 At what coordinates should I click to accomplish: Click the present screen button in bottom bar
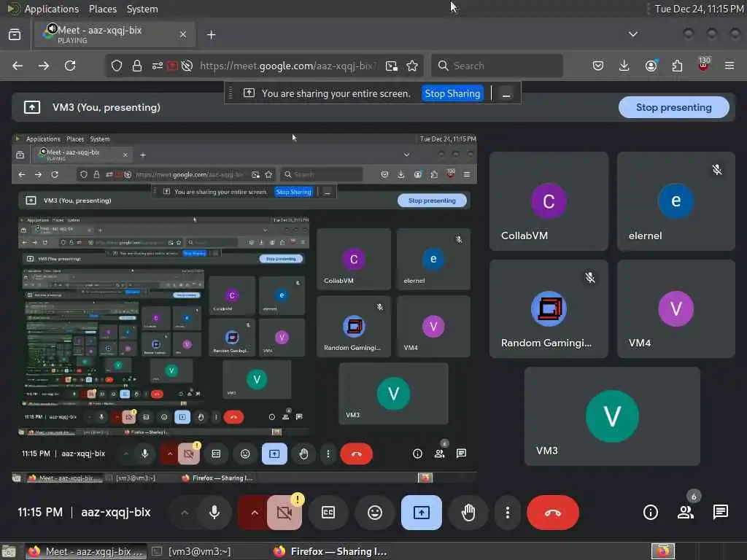421,513
